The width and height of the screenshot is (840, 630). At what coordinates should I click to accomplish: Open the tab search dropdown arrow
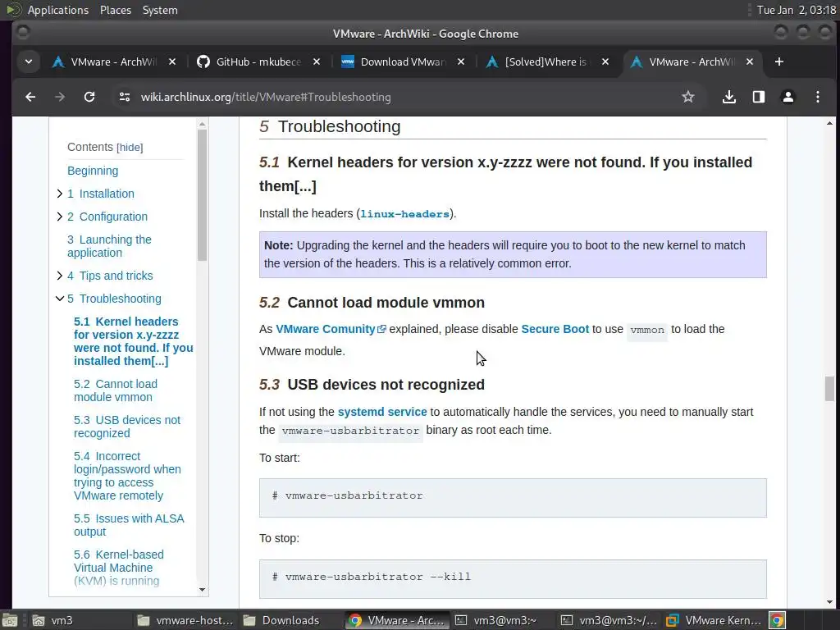pos(29,62)
